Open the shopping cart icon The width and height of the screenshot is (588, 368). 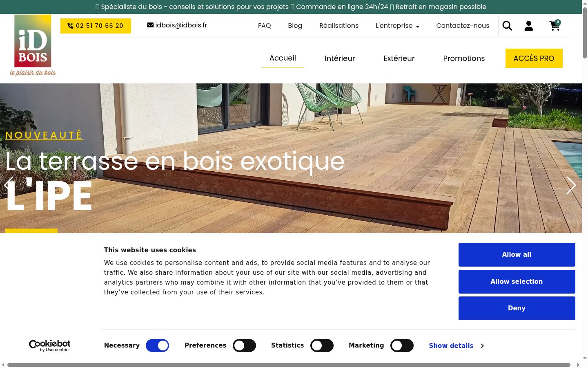[x=555, y=26]
